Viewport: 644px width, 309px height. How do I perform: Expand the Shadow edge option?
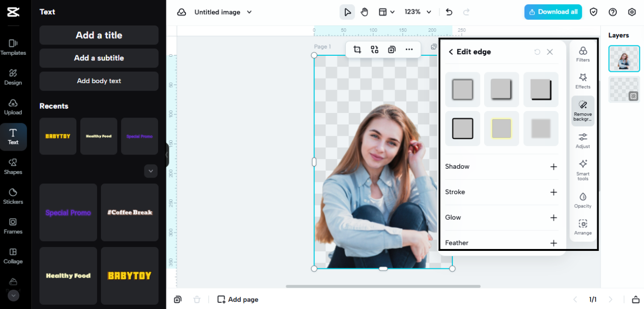tap(553, 167)
